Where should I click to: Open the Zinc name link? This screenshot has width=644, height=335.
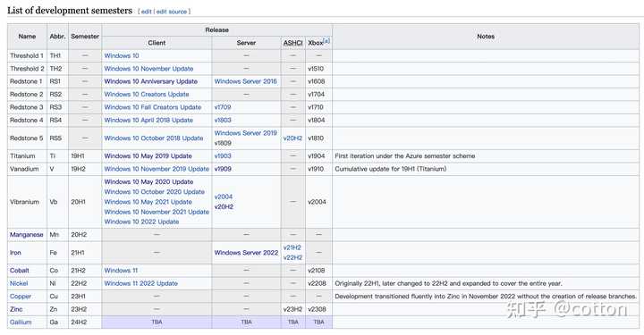tap(16, 309)
